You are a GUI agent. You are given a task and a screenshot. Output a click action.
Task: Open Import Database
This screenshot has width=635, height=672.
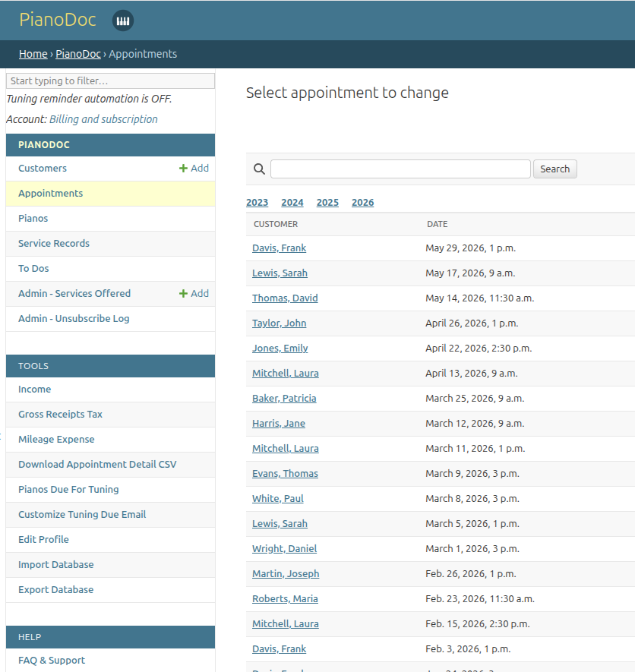(56, 565)
